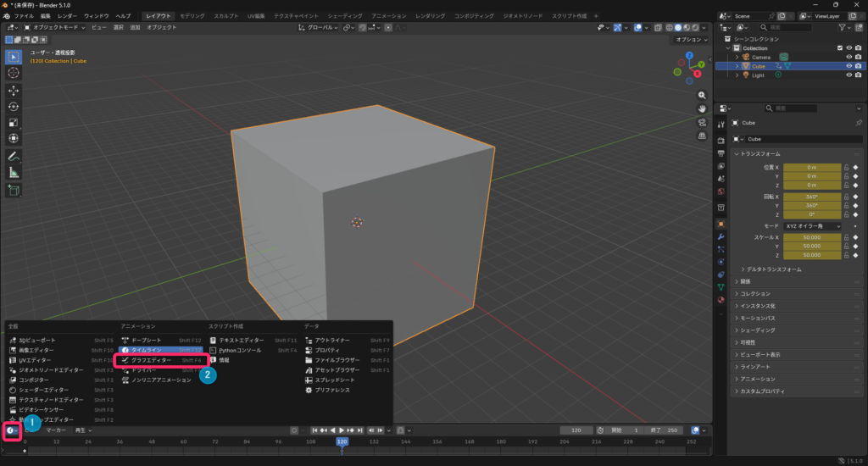868x466 pixels.
Task: Uncheck the Collection exclude checkbox in outliner
Action: pos(840,48)
